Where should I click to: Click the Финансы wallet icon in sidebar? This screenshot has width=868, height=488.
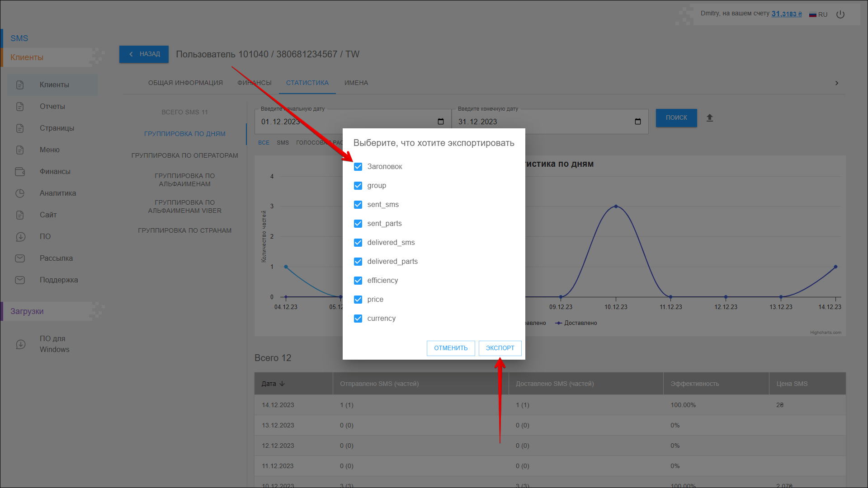(20, 172)
